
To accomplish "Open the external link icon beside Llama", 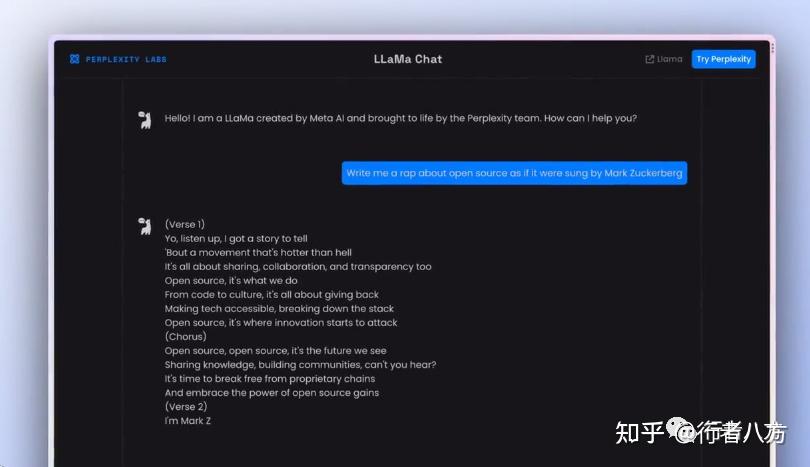I will (649, 59).
